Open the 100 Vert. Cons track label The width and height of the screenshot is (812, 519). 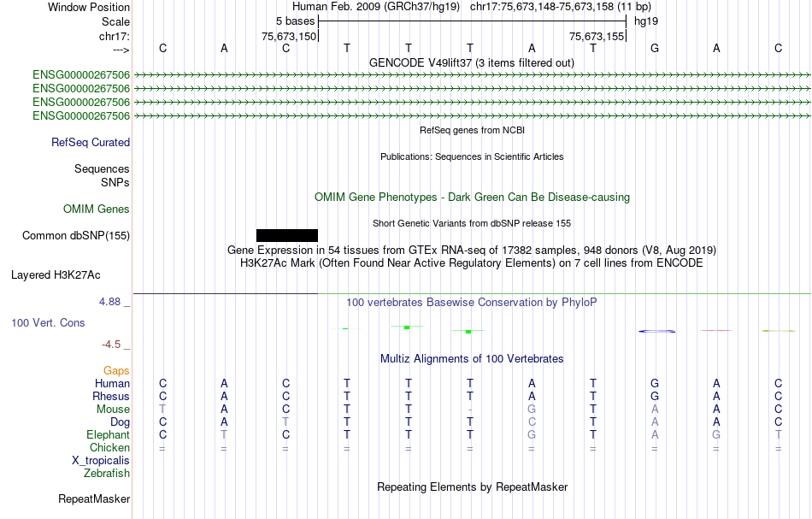(x=48, y=322)
